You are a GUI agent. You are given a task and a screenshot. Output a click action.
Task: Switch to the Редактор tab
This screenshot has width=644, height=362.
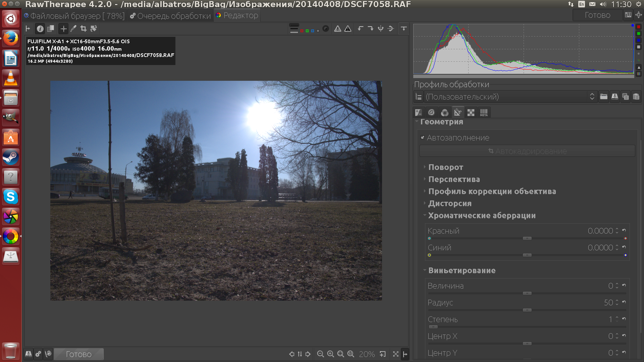tap(237, 15)
